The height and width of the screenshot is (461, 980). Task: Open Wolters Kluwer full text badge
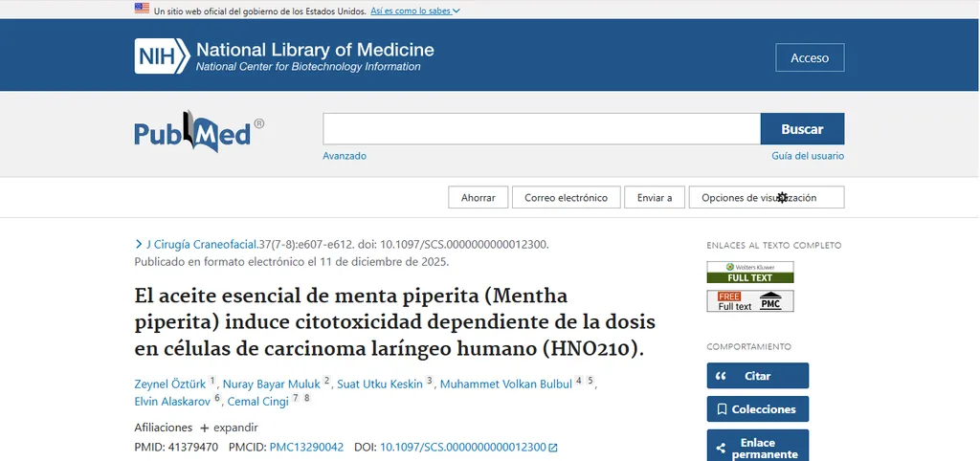click(x=750, y=272)
